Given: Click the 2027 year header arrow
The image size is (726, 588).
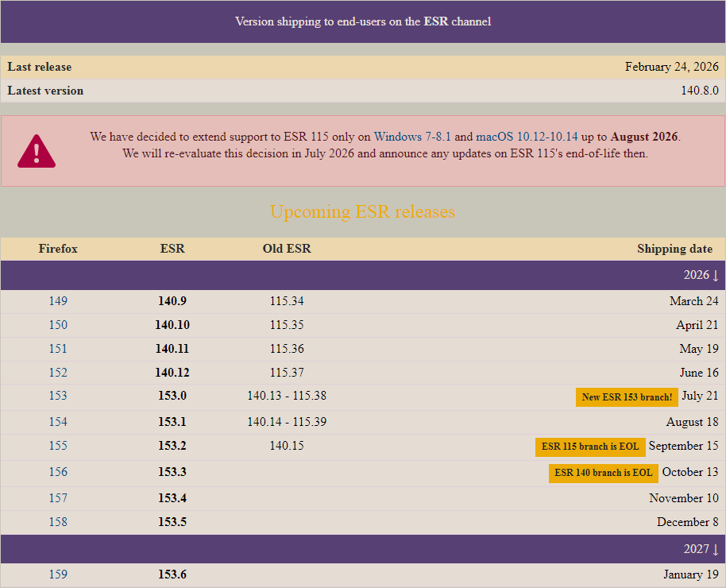Looking at the screenshot, I should pyautogui.click(x=715, y=549).
